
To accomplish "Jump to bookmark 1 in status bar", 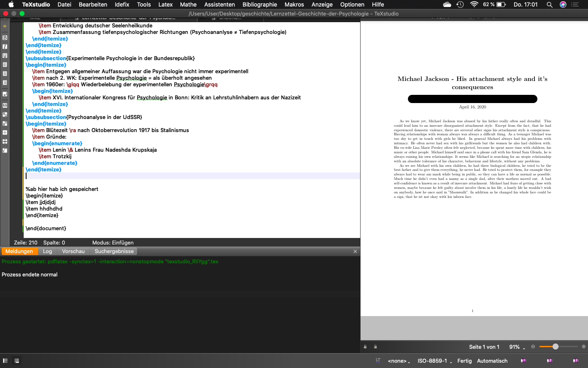I will [523, 361].
